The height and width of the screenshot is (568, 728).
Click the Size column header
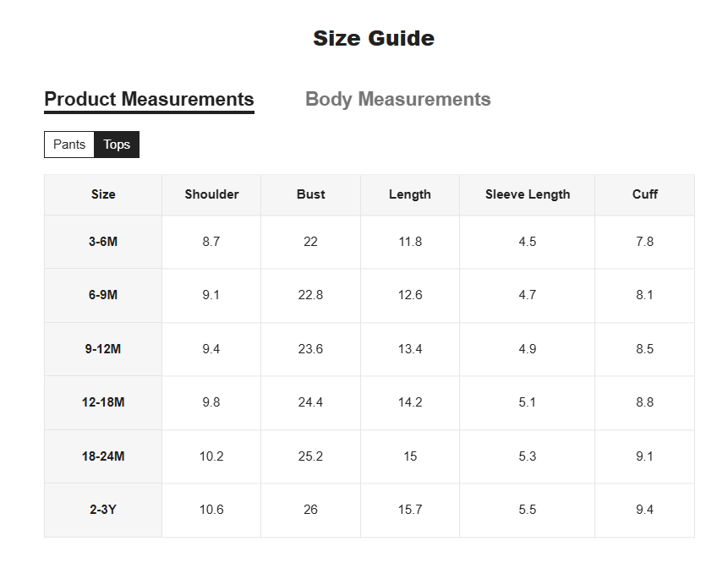[x=103, y=194]
